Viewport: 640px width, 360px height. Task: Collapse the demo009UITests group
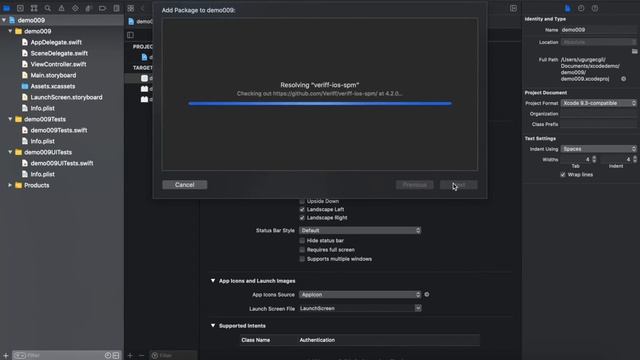(11, 152)
